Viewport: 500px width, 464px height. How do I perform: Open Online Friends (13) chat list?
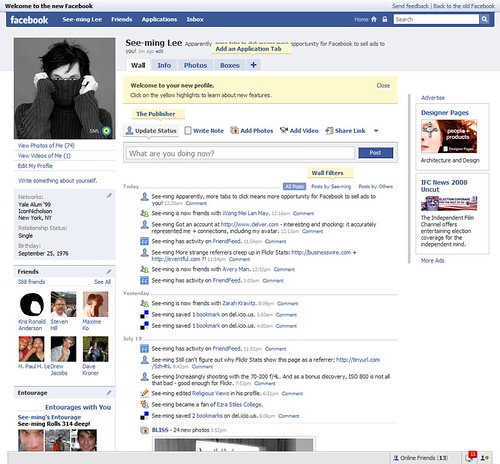coord(421,458)
